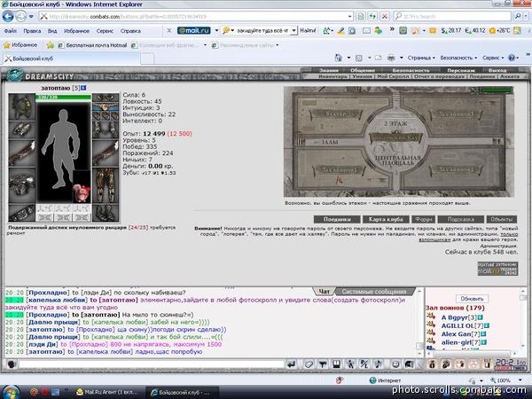Open the Избранное menu in the menu bar
Viewport: 532px width, 399px height.
pyautogui.click(x=76, y=31)
